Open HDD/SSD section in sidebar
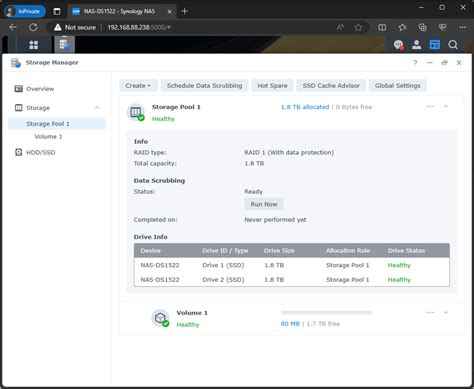 pyautogui.click(x=41, y=152)
